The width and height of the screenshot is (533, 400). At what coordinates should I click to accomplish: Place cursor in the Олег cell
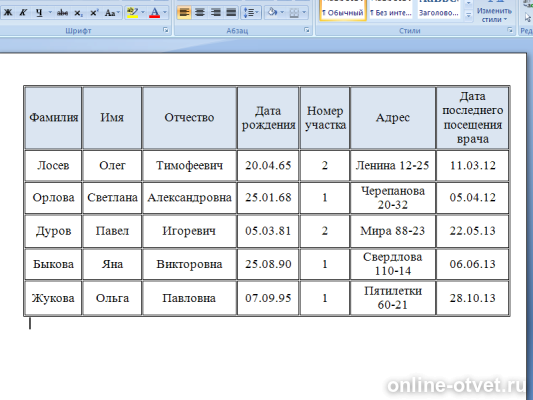[x=112, y=166]
